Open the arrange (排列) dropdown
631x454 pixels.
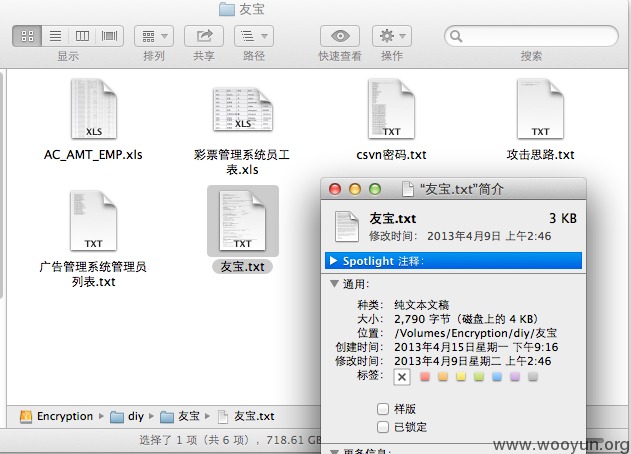[x=154, y=36]
